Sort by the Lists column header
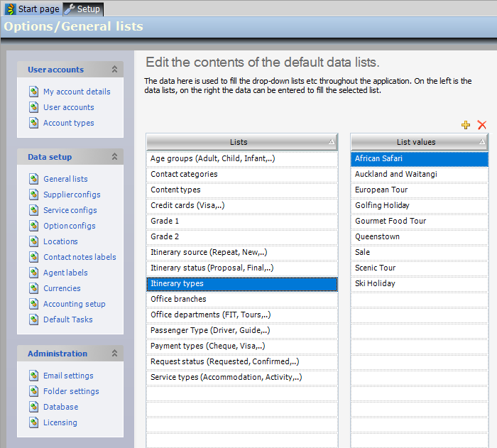This screenshot has height=448, width=497. click(x=239, y=142)
